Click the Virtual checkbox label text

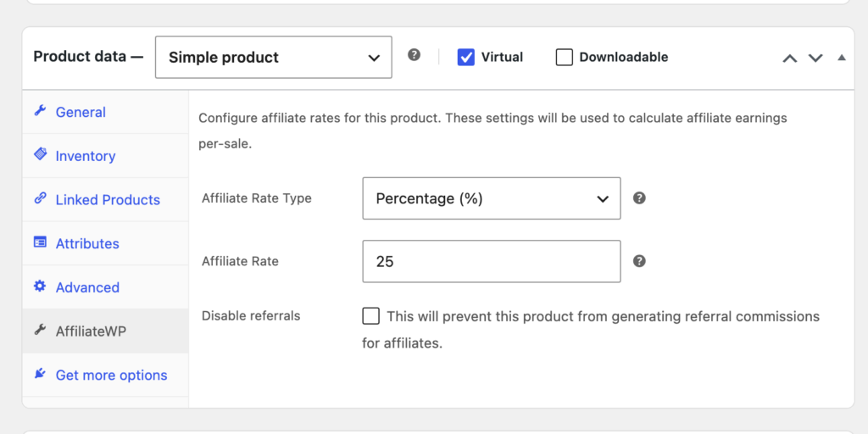click(x=502, y=57)
